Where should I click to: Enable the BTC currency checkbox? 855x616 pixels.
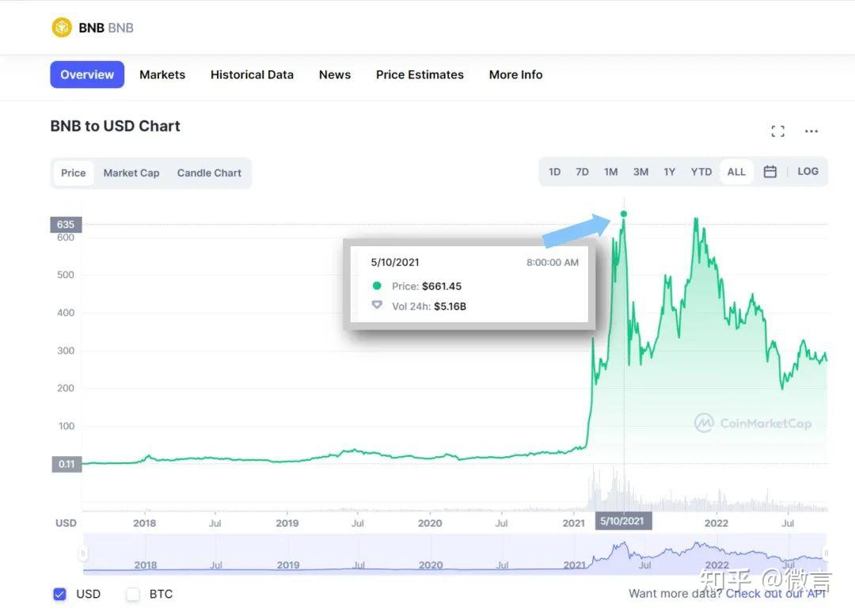tap(132, 594)
